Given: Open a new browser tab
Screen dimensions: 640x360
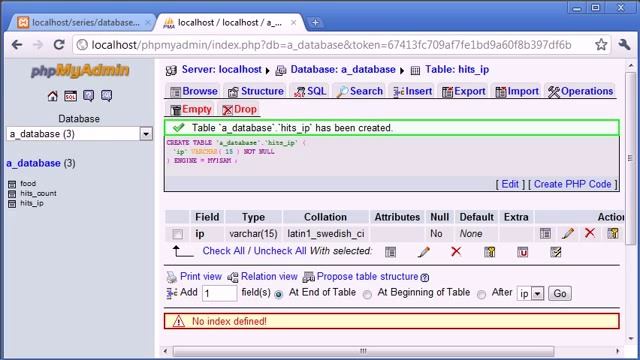Looking at the screenshot, I should [315, 23].
